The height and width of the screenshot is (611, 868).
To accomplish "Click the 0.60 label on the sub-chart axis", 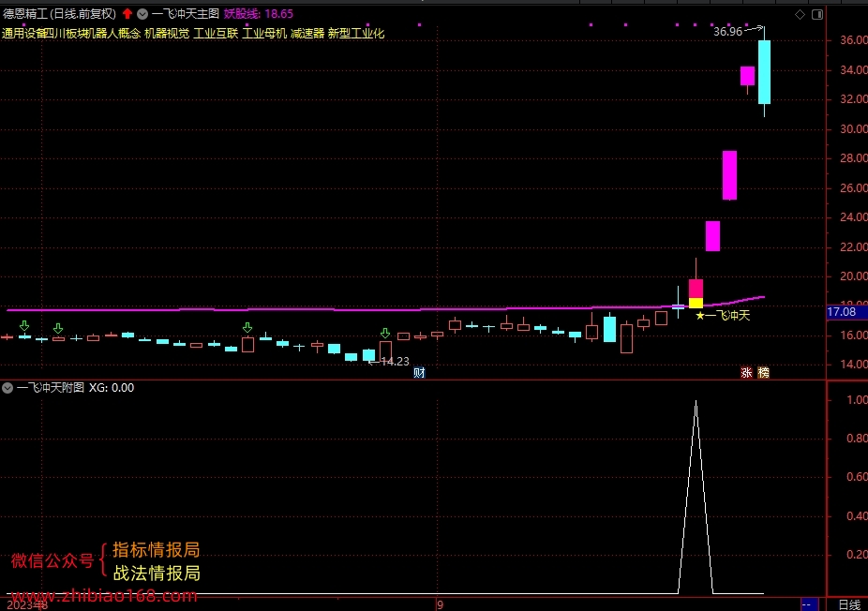I will pyautogui.click(x=857, y=476).
